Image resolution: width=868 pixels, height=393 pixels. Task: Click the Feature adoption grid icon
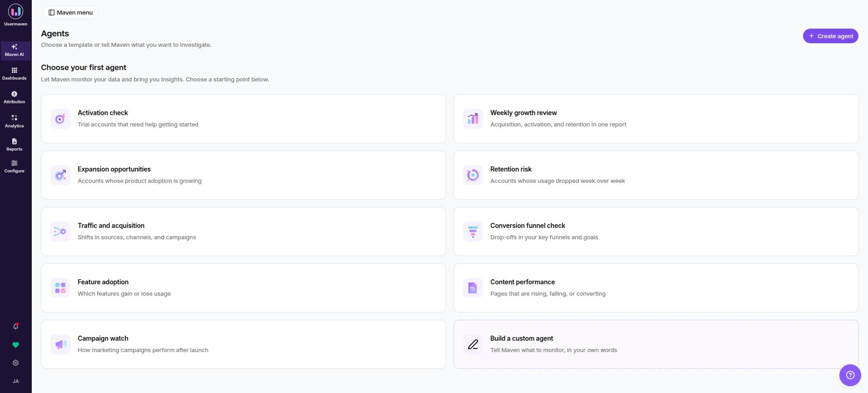[x=60, y=288]
